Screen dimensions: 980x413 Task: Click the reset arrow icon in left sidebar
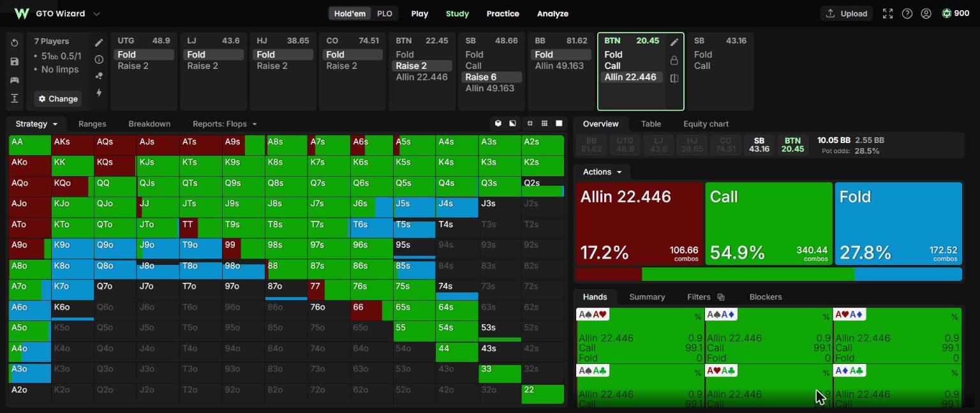(x=15, y=43)
